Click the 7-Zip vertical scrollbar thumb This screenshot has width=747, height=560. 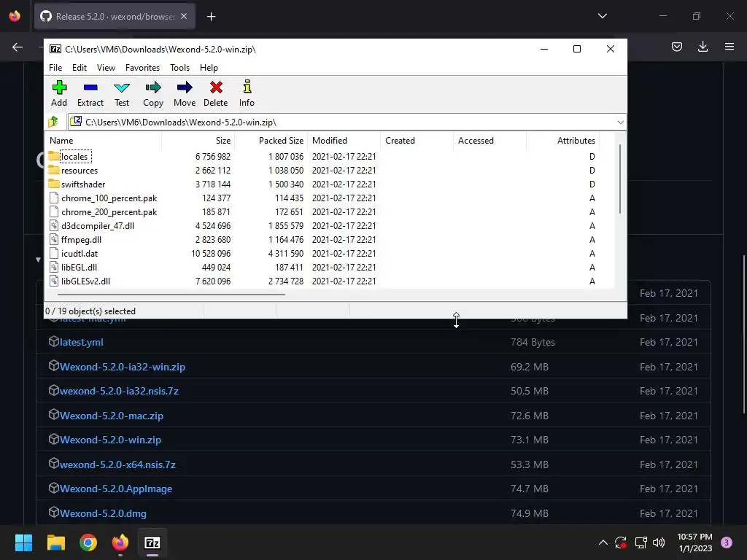coord(620,179)
